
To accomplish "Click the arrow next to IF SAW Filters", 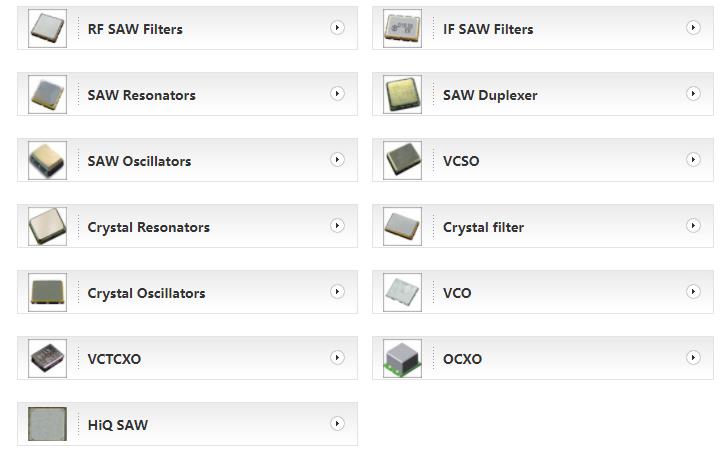I will [x=693, y=28].
